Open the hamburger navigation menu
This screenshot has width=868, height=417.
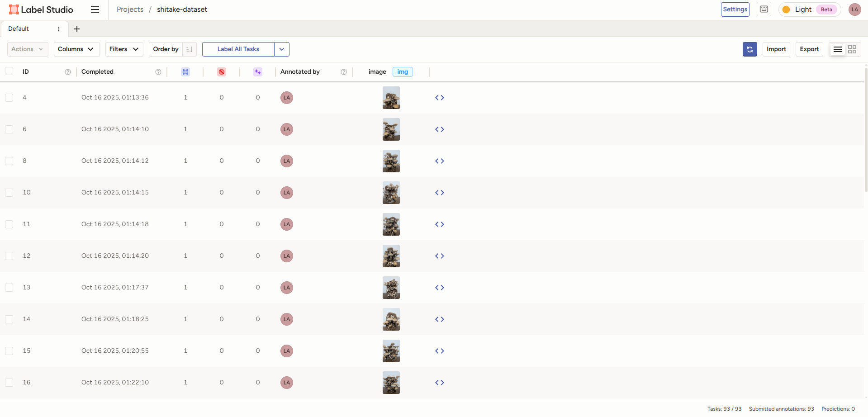[95, 9]
